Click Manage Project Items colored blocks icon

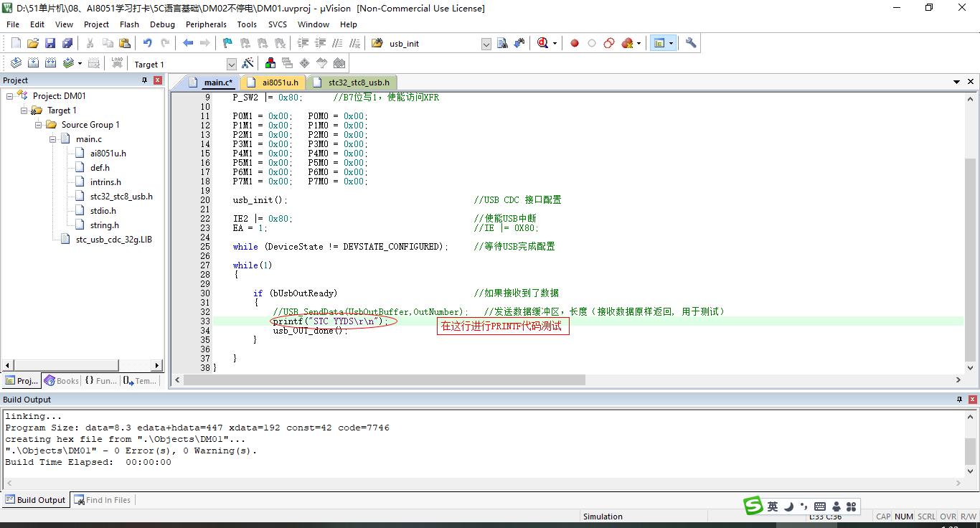[270, 64]
